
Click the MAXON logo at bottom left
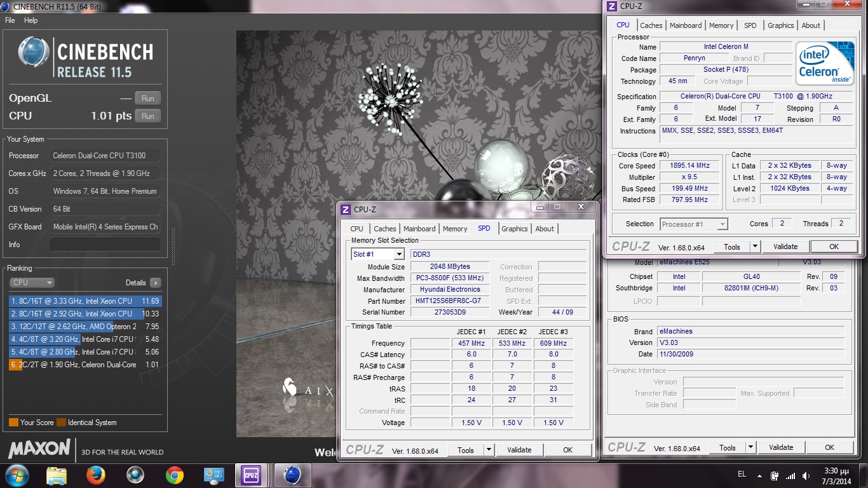pyautogui.click(x=39, y=449)
